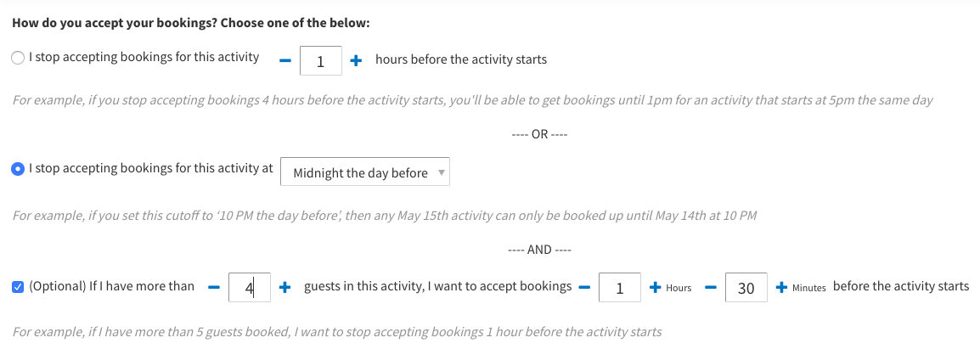Decrease the guest count minus icon
The image size is (980, 360).
coord(214,288)
